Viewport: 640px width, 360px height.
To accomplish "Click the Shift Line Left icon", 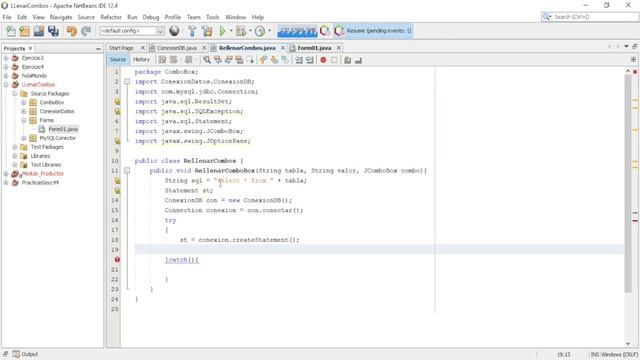I will point(299,60).
